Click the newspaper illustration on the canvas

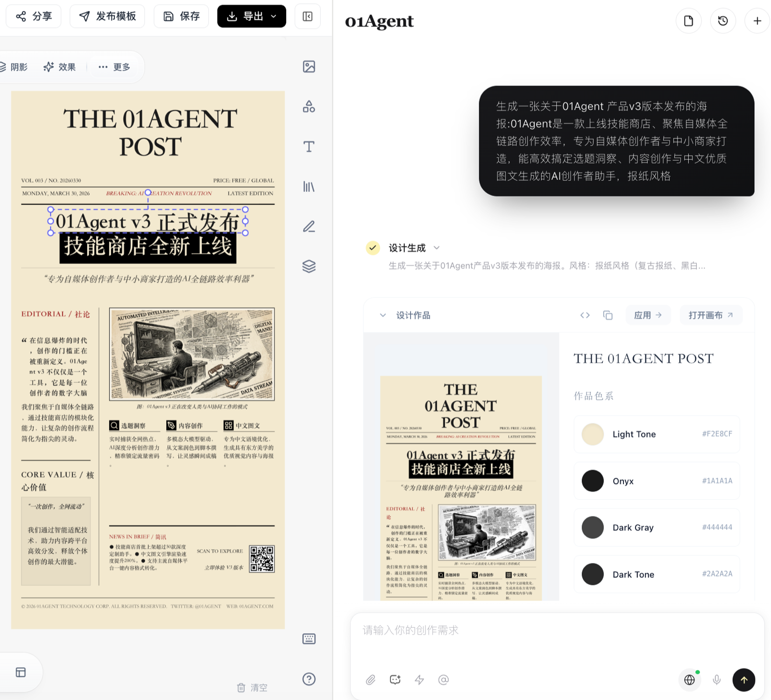[x=192, y=354]
